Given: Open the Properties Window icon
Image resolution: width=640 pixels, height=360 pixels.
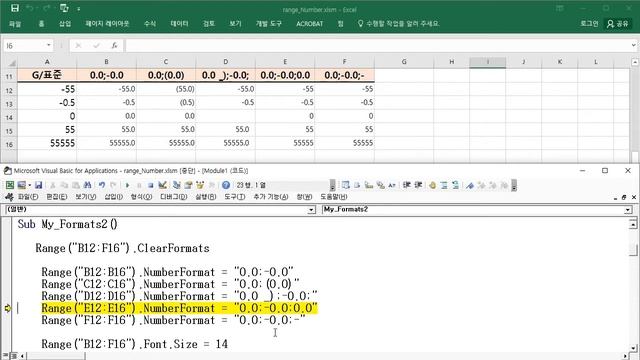Looking at the screenshot, I should (188, 185).
